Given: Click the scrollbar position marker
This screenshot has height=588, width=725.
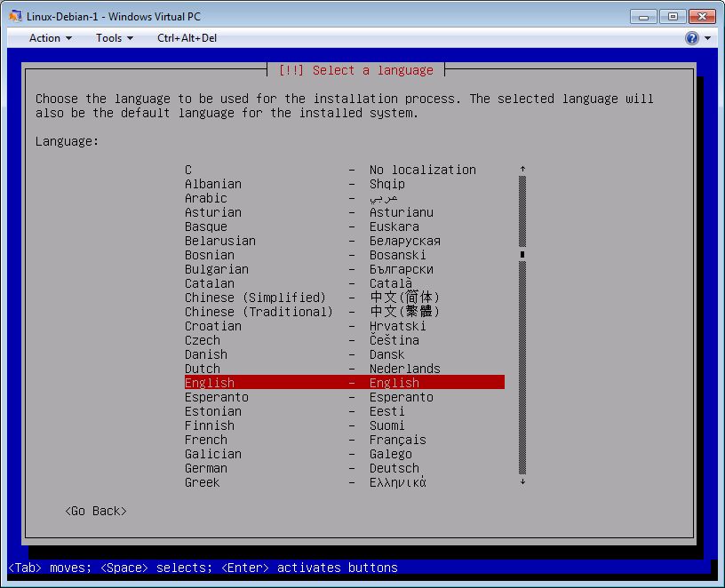Looking at the screenshot, I should [x=522, y=255].
